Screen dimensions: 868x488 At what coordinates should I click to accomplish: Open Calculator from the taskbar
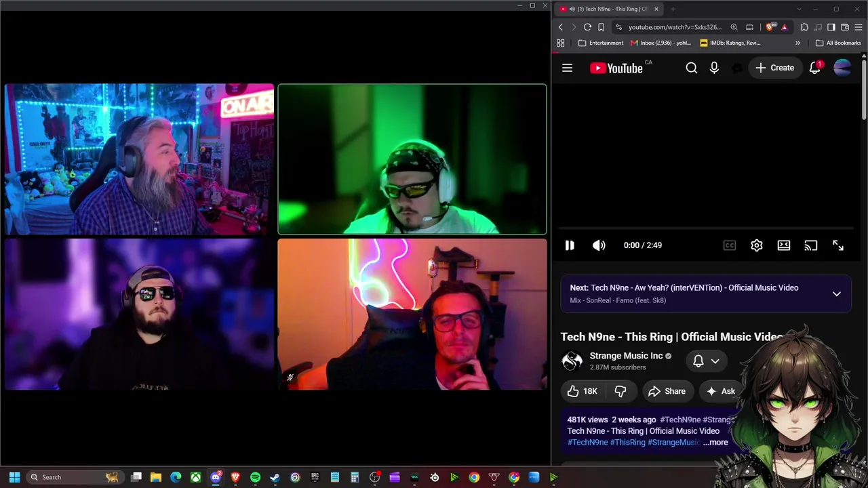355,477
